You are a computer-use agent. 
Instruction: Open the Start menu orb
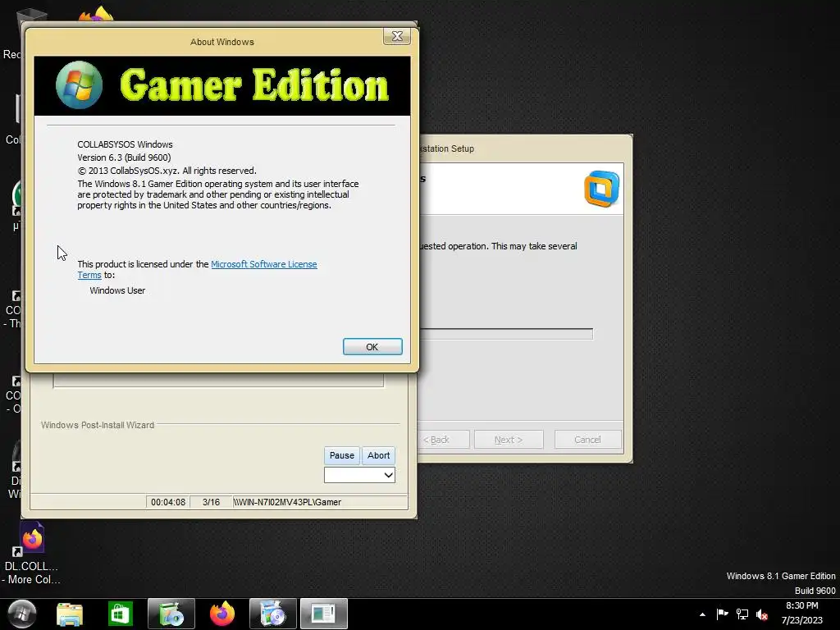(22, 614)
